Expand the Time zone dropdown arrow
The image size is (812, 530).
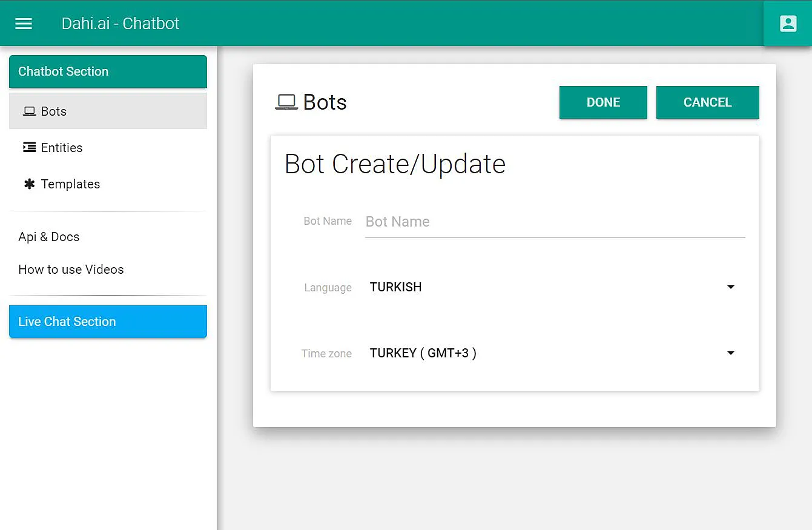[730, 353]
